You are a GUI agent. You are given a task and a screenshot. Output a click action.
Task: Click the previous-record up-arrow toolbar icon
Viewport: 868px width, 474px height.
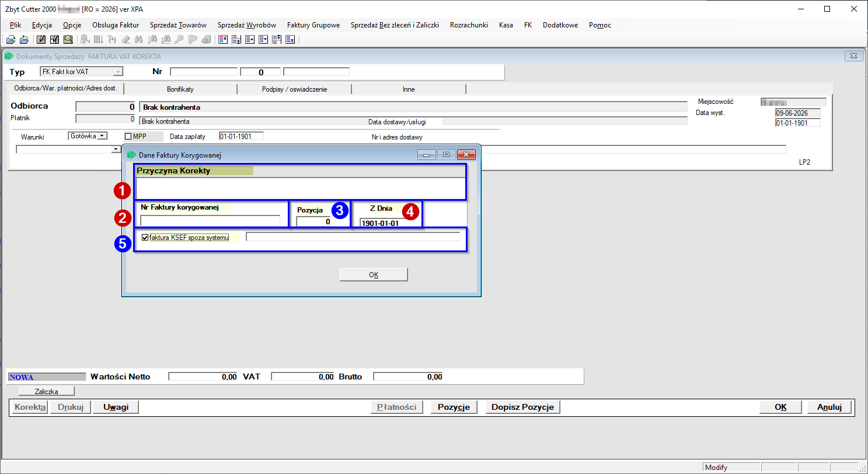click(250, 40)
